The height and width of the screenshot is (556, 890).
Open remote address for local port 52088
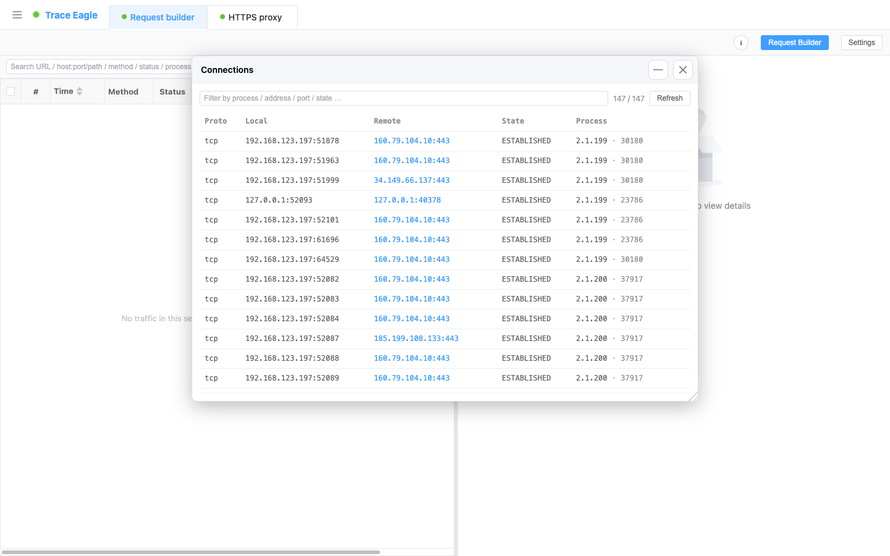point(412,359)
